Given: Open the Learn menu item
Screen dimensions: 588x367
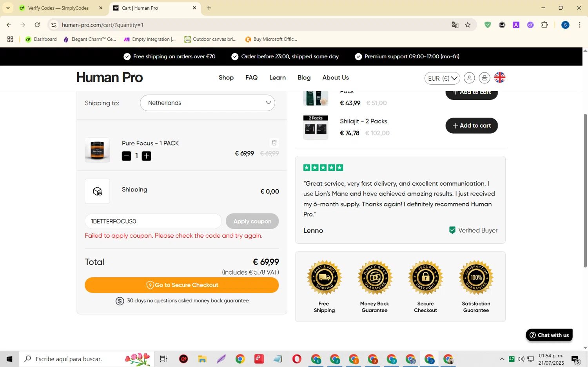Looking at the screenshot, I should click(278, 78).
